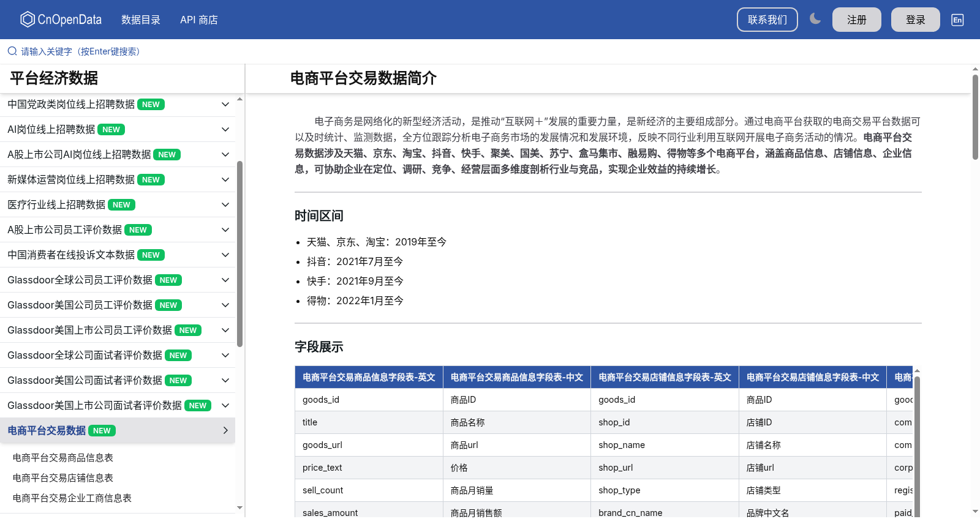980x527 pixels.
Task: Expand A股上市公司AI岗位线上招聘数据 chevron
Action: click(225, 155)
